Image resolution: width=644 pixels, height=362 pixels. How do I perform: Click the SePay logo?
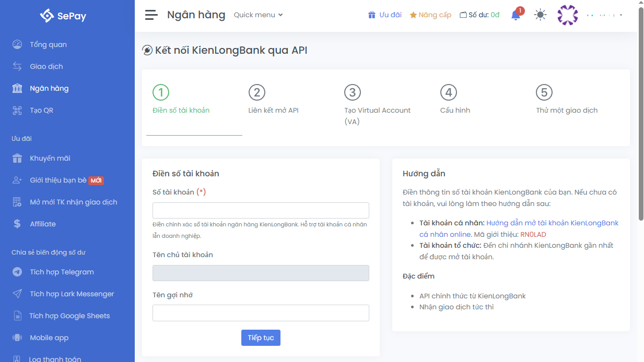[63, 16]
